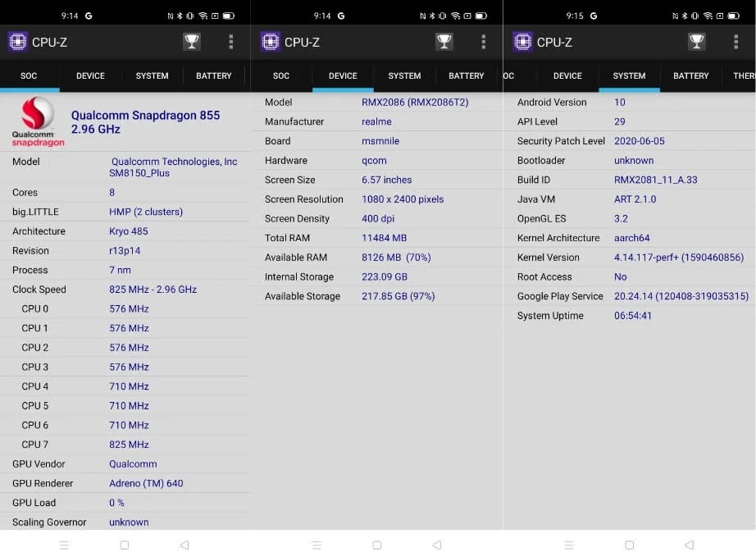Tap the RMX2081_11_A.33 build ID value
The image size is (756, 557).
pos(656,180)
